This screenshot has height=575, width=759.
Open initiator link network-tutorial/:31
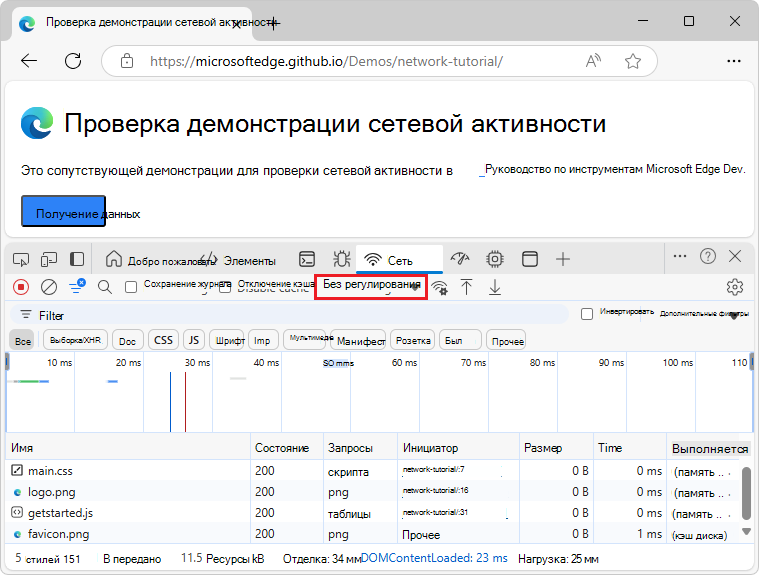coord(435,512)
